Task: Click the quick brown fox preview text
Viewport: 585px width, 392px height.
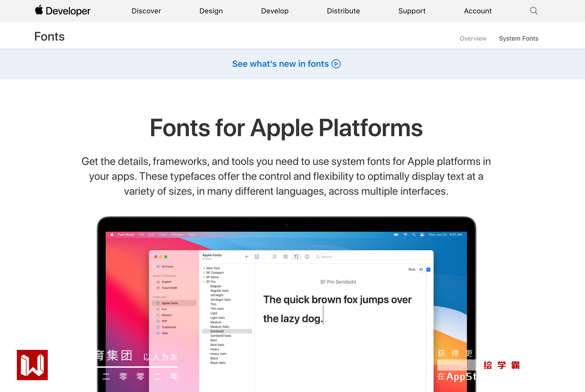Action: click(337, 309)
